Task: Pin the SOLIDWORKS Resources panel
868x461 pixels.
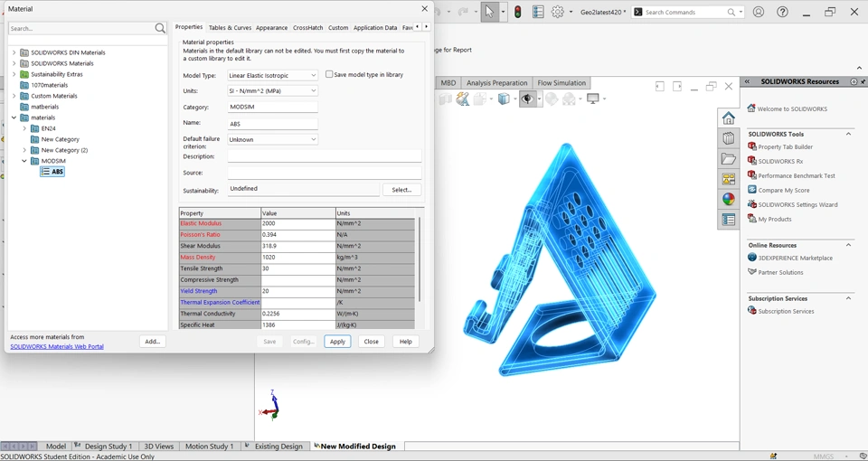Action: click(863, 81)
